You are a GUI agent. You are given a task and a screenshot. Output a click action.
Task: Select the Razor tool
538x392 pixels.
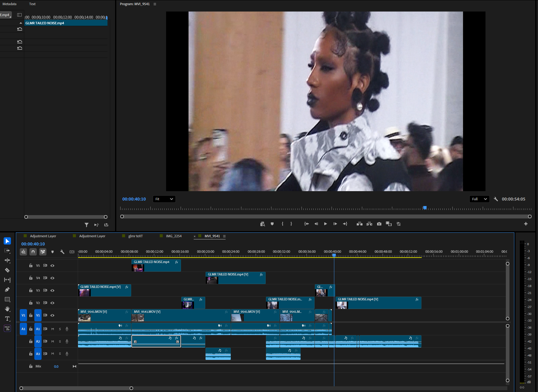coord(7,270)
